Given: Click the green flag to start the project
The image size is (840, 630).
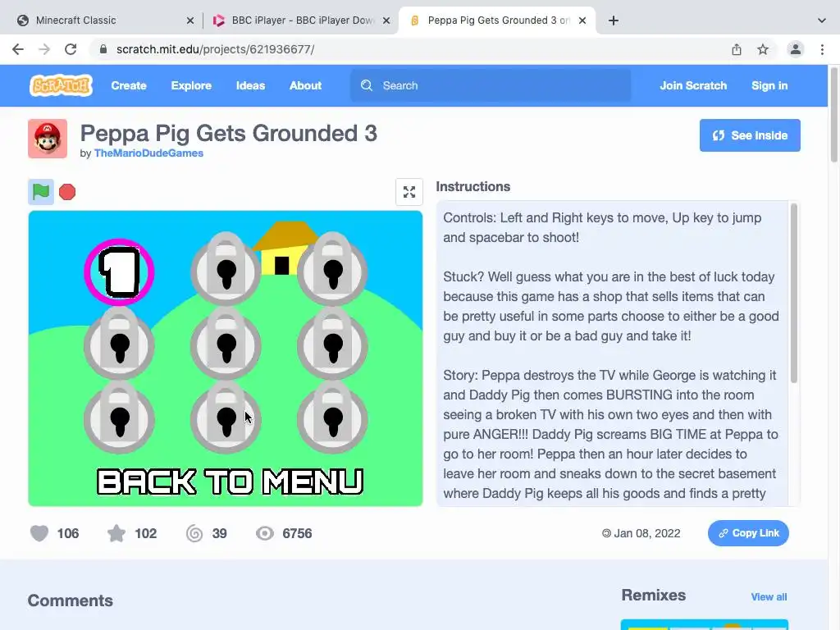Looking at the screenshot, I should [x=41, y=192].
